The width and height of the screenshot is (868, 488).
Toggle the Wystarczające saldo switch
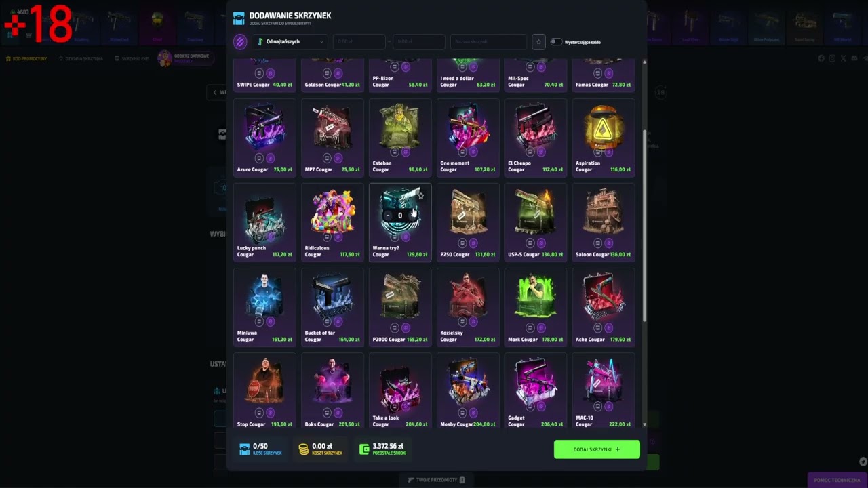point(556,42)
